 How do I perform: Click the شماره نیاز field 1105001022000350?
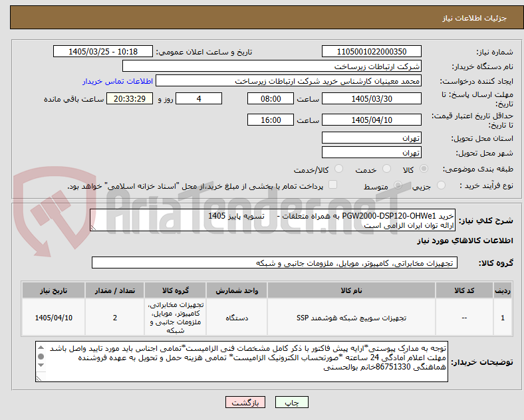click(372, 51)
